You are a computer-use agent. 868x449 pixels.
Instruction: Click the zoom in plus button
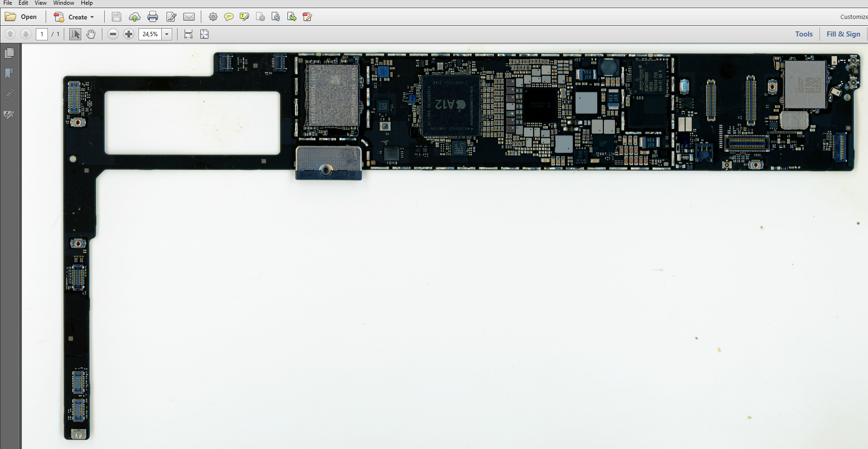point(128,34)
